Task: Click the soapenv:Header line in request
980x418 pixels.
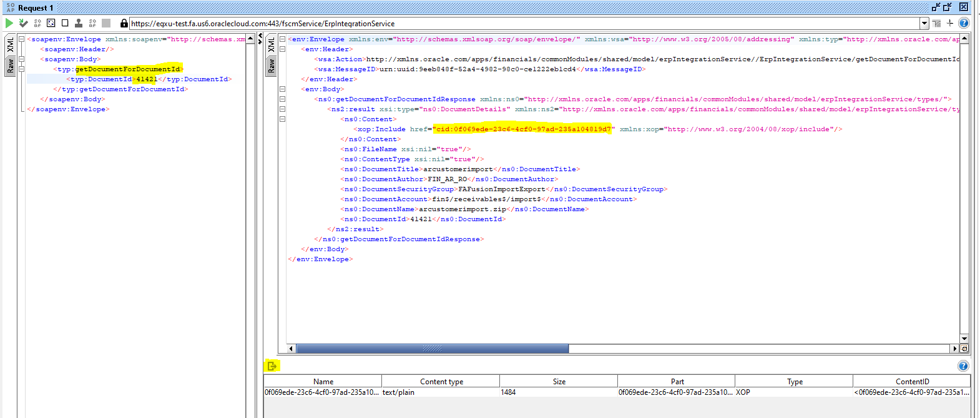Action: tap(77, 49)
